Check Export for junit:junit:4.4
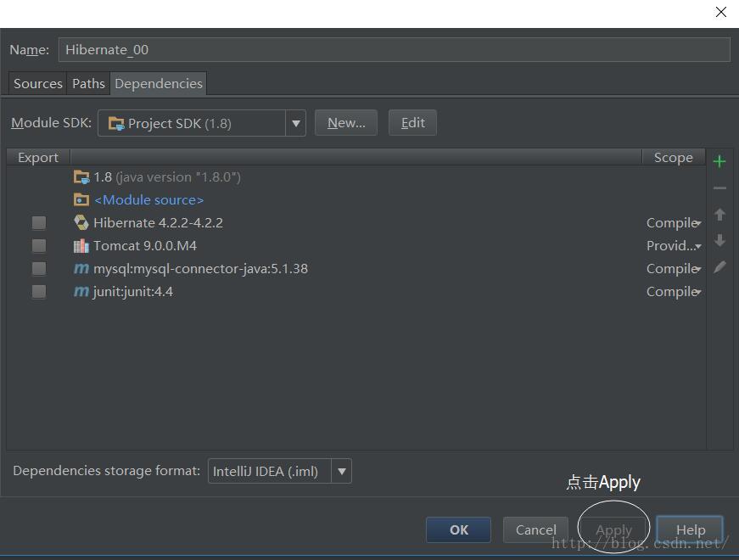The height and width of the screenshot is (560, 739). tap(39, 291)
